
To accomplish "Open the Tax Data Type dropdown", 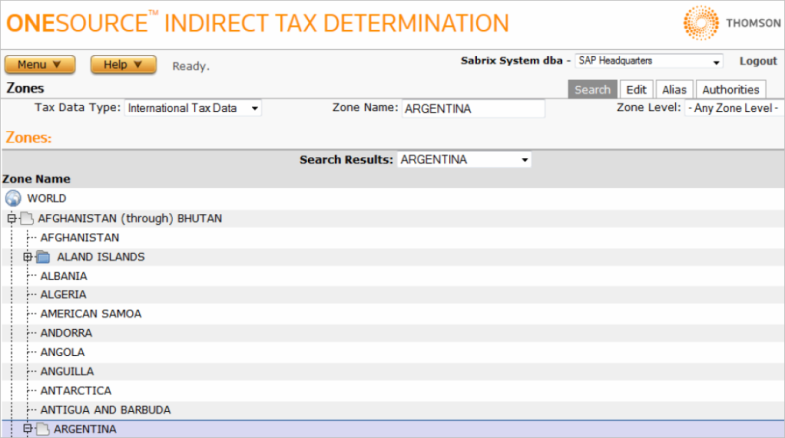I will tap(193, 108).
